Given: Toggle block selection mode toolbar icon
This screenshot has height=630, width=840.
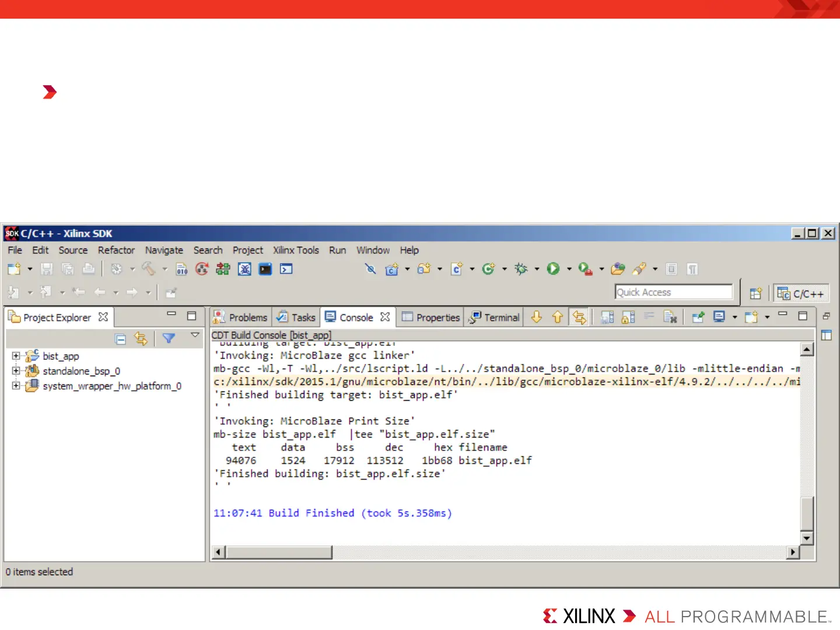Looking at the screenshot, I should 671,269.
